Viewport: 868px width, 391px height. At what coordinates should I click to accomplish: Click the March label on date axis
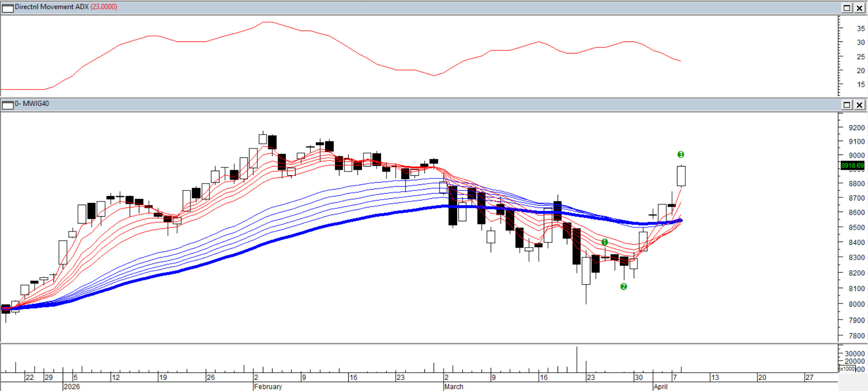454,386
